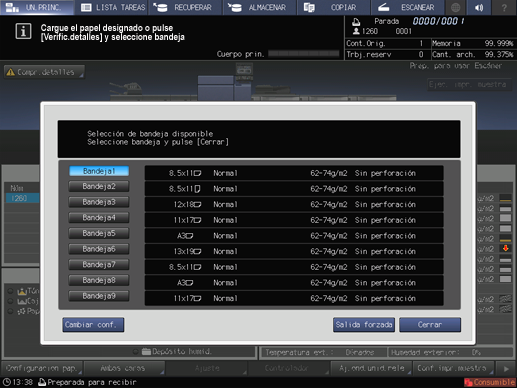
Task: Click the Cuerpo prin. progress bar
Action: click(303, 54)
